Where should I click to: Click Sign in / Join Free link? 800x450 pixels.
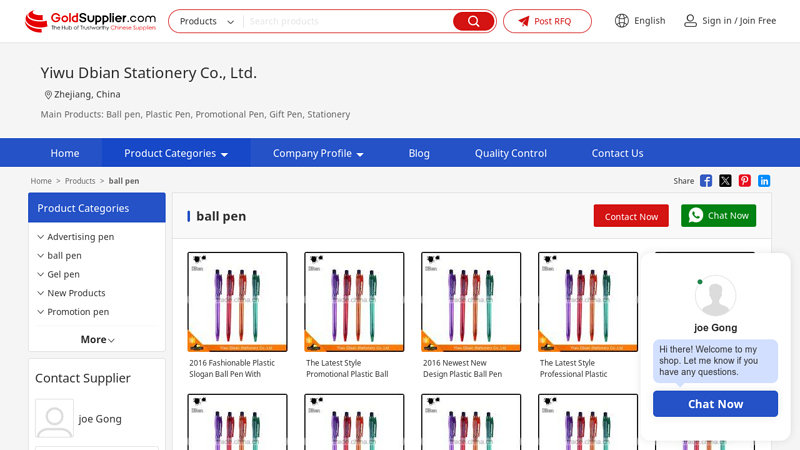[739, 21]
